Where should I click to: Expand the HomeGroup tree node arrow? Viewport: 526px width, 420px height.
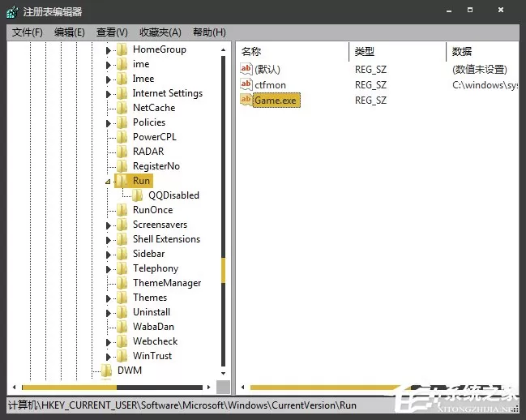[109, 50]
